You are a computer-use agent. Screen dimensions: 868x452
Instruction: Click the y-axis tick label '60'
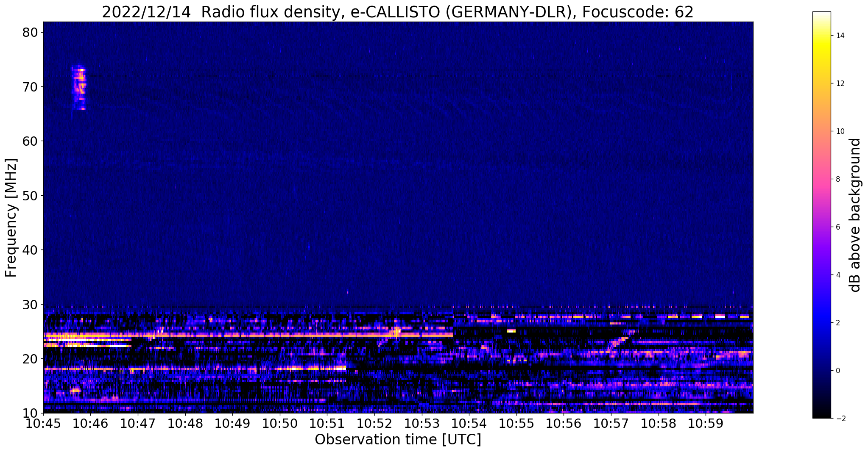click(31, 141)
